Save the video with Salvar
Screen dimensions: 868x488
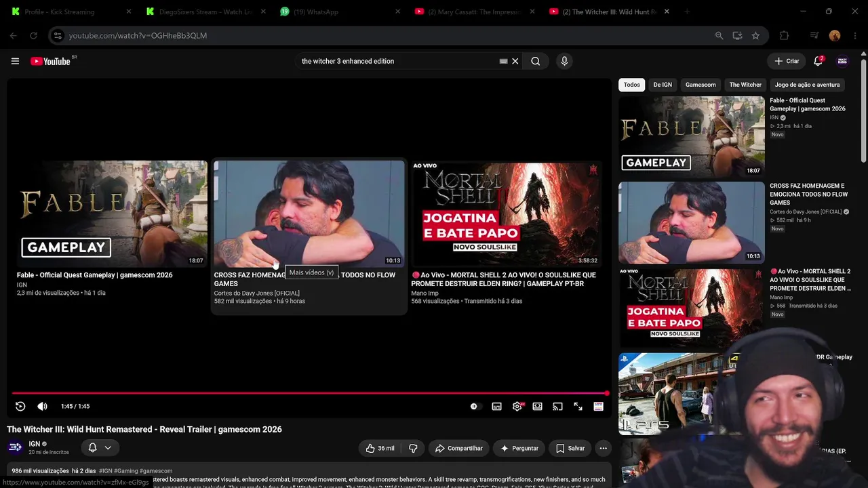tap(570, 448)
